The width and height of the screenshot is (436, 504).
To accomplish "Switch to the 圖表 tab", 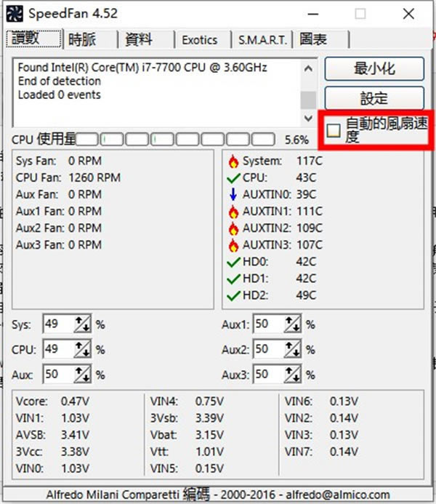I will pos(321,40).
